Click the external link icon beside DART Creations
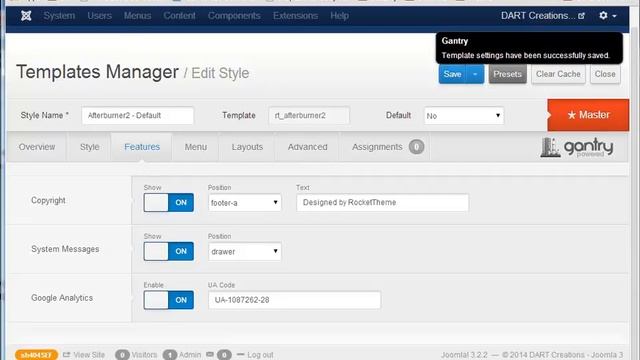 click(x=581, y=16)
